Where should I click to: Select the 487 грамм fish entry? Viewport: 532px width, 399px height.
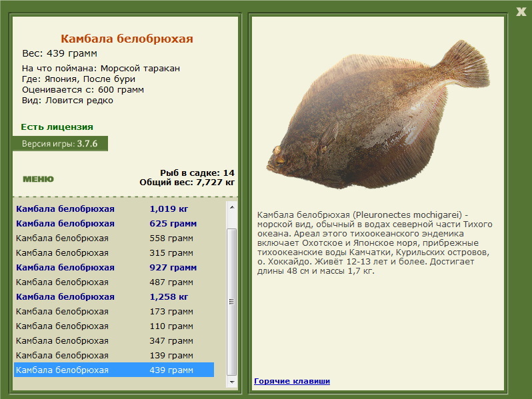(x=114, y=282)
